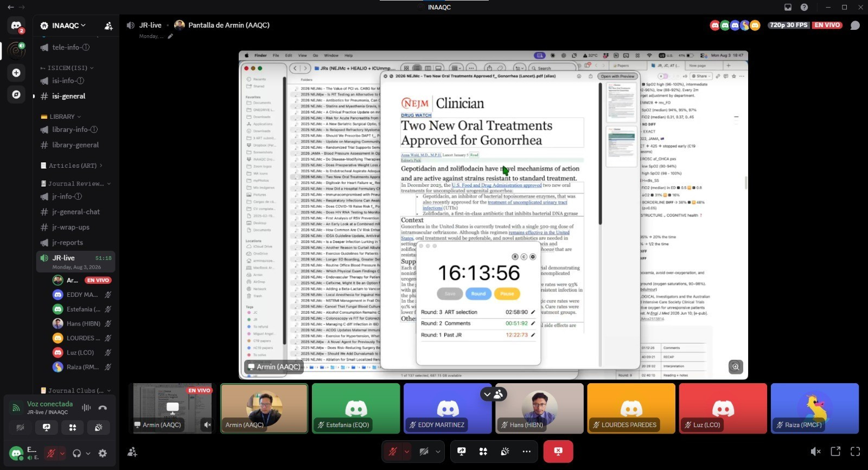Open noise suppression beside Voz conectada
868x470 pixels.
(x=86, y=408)
